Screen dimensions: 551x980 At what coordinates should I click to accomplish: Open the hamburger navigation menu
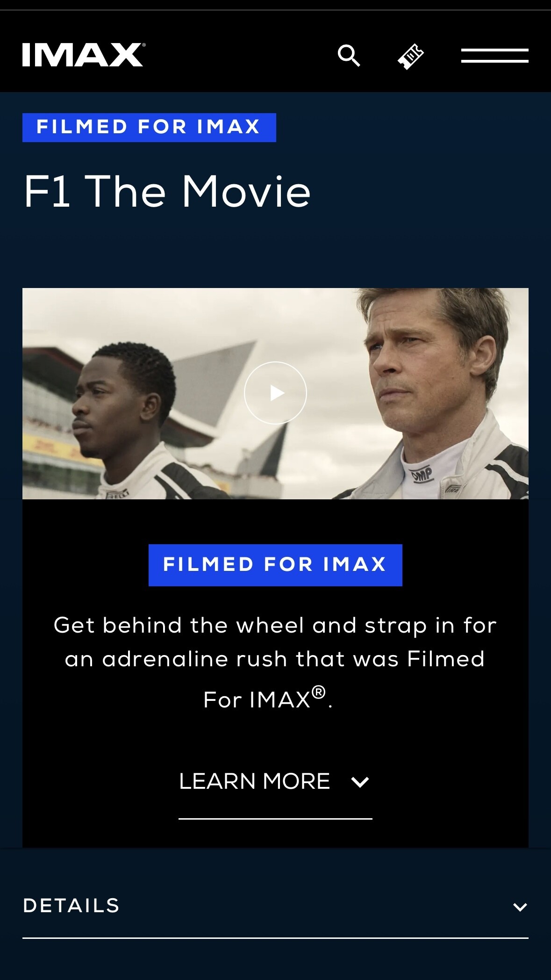494,55
